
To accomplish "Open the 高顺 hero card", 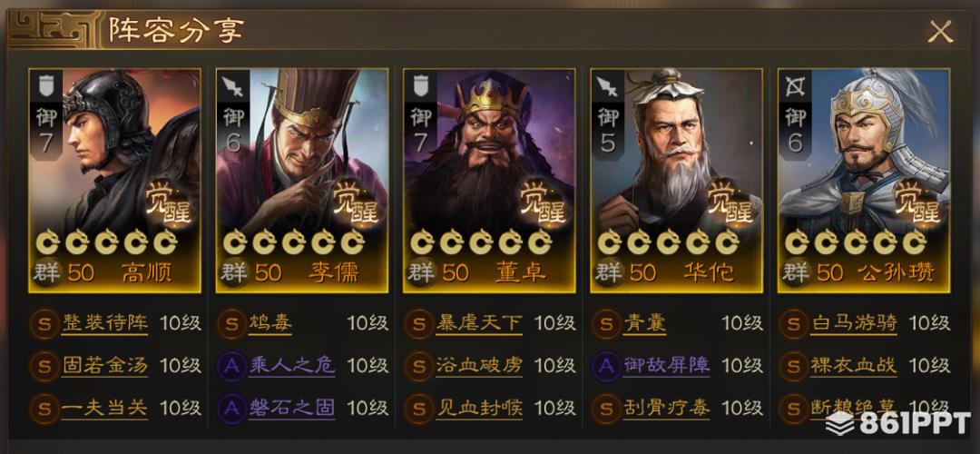I will pyautogui.click(x=114, y=180).
